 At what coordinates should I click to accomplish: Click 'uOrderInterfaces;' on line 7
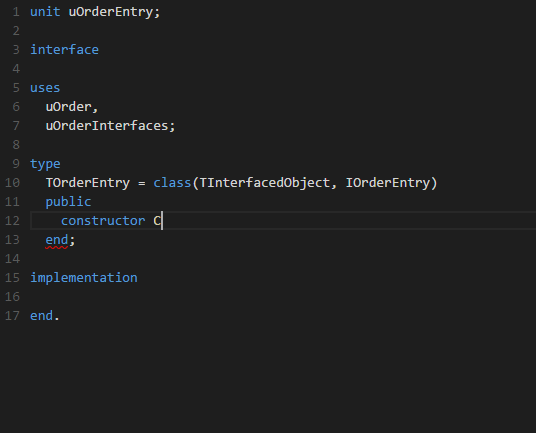110,126
